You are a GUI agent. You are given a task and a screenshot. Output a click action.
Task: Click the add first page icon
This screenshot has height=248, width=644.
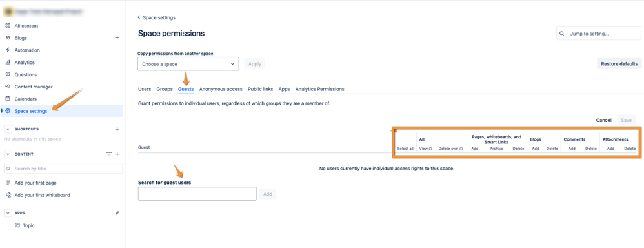click(8, 183)
